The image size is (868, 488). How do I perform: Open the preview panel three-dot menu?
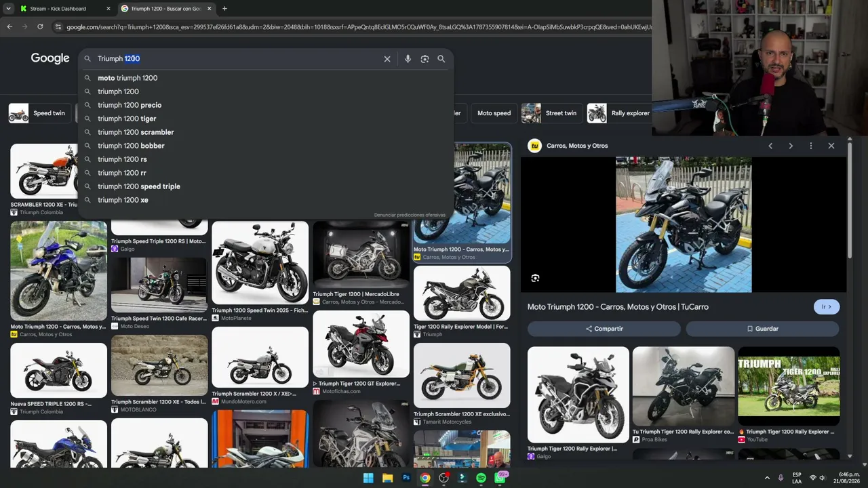[x=811, y=146]
